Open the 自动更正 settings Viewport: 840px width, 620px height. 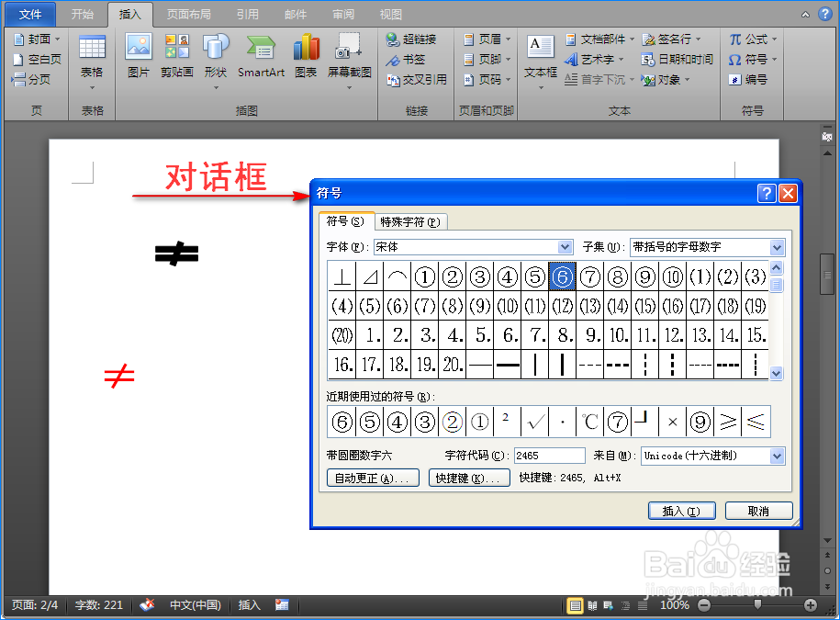tap(372, 477)
